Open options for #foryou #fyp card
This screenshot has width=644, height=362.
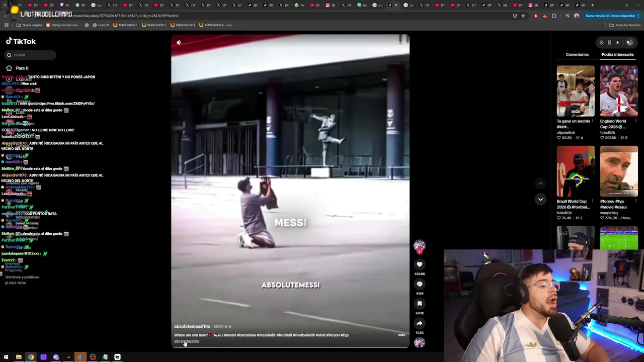pyautogui.click(x=636, y=202)
